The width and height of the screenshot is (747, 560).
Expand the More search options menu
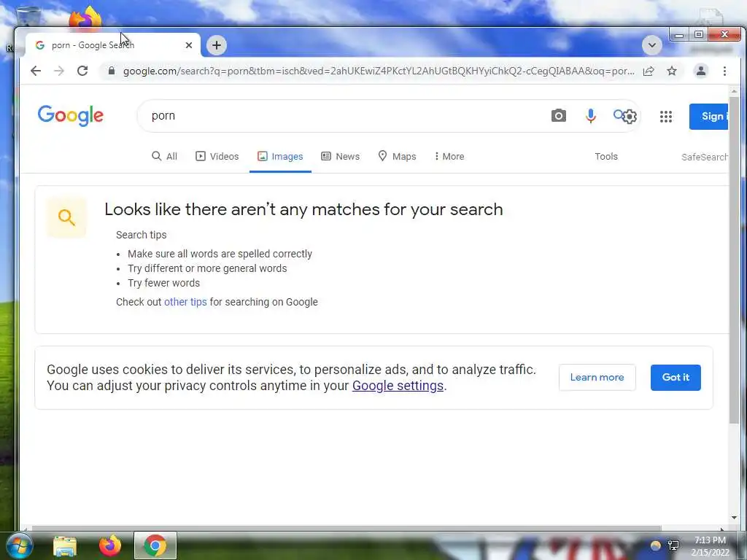click(x=449, y=156)
